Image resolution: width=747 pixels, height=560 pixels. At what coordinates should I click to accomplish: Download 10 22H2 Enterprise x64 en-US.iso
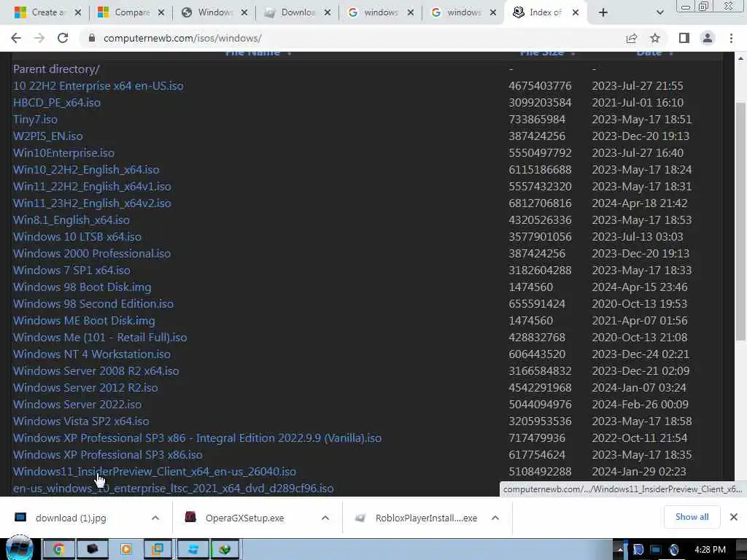coord(98,86)
